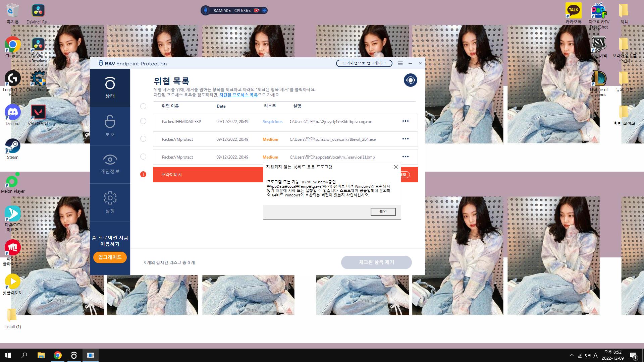Image resolution: width=644 pixels, height=362 pixels.
Task: Open the Protection lock icon tab
Action: pyautogui.click(x=110, y=126)
